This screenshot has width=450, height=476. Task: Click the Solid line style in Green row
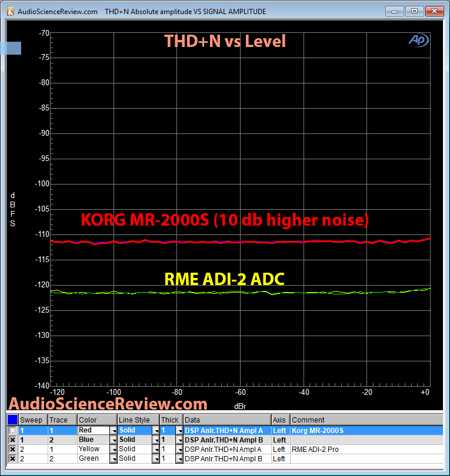pos(135,459)
